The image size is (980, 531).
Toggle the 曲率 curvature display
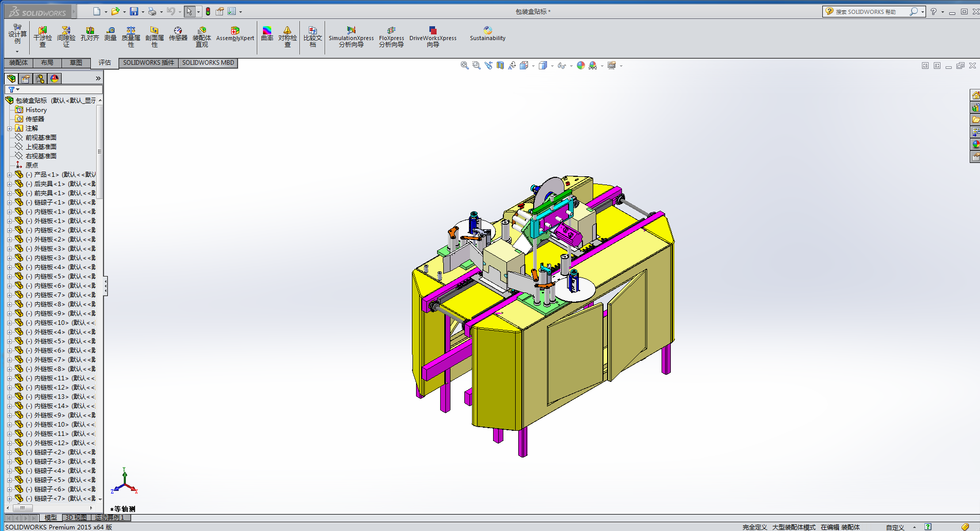(x=267, y=34)
